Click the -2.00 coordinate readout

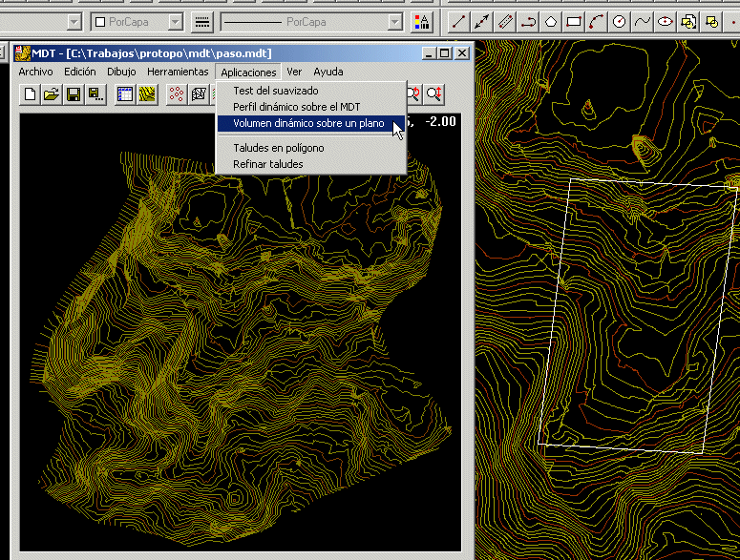click(441, 121)
